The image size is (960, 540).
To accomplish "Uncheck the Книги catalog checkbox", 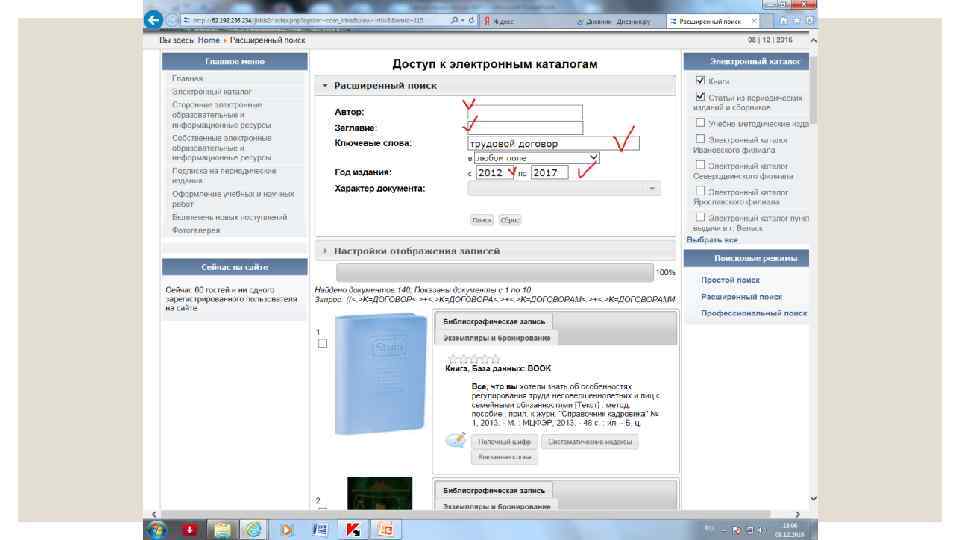I will click(x=700, y=80).
